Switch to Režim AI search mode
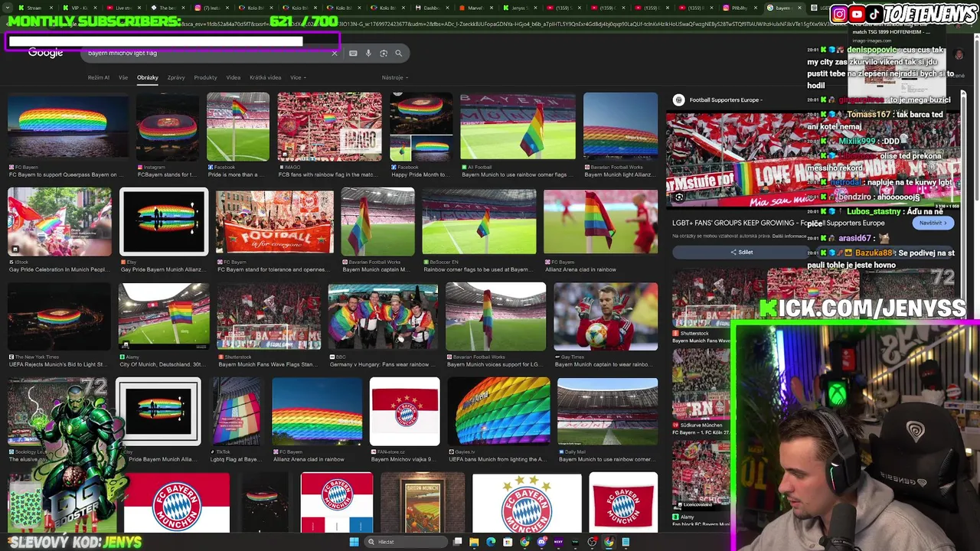The image size is (980, 551). coord(99,77)
